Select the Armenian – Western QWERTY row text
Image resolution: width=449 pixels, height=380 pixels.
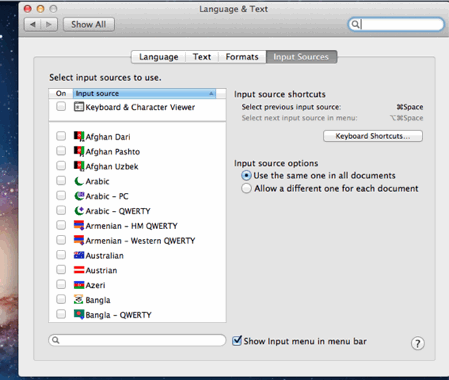(140, 241)
